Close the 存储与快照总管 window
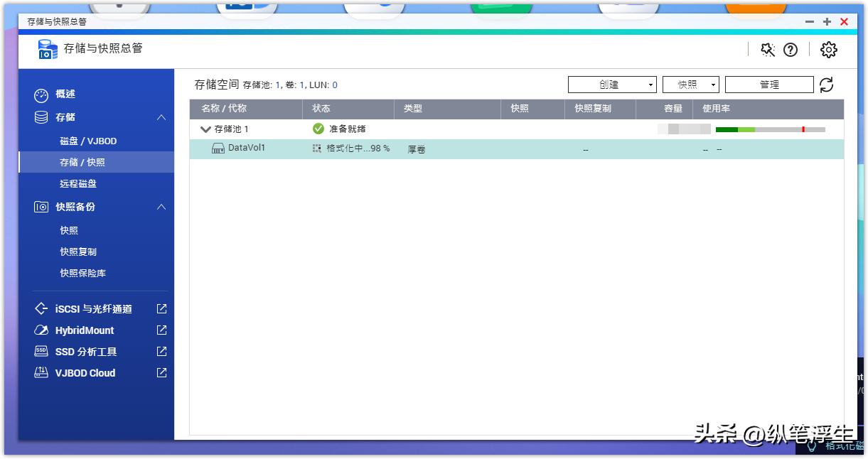This screenshot has height=459, width=868. [844, 22]
